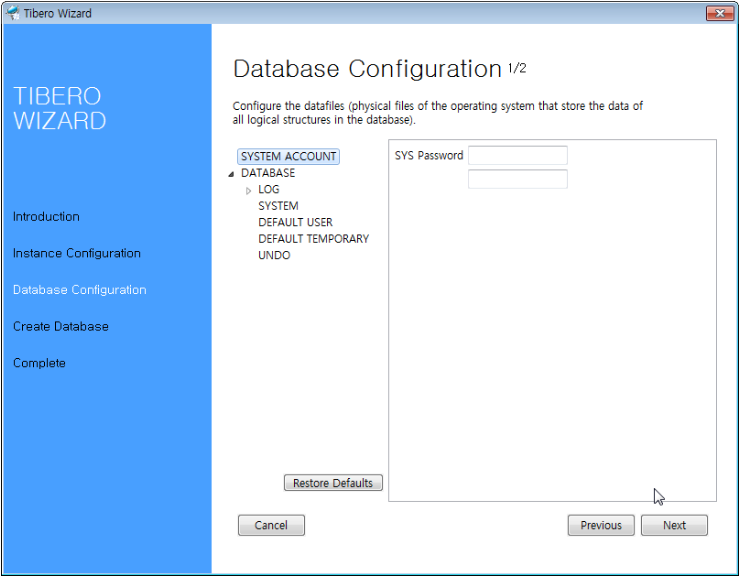Viewport: 740px width, 576px height.
Task: Click the Database Configuration 1/2 heading
Action: coord(379,69)
